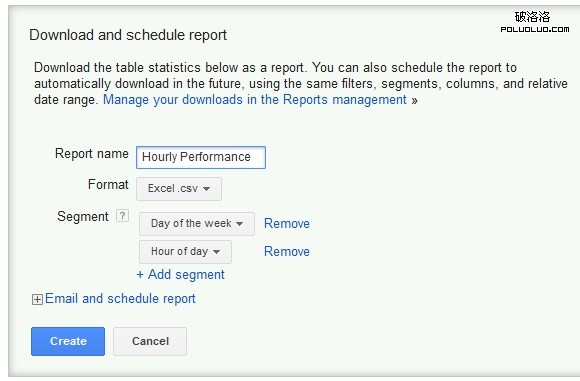Click the Cancel button
The width and height of the screenshot is (580, 381).
click(x=150, y=341)
